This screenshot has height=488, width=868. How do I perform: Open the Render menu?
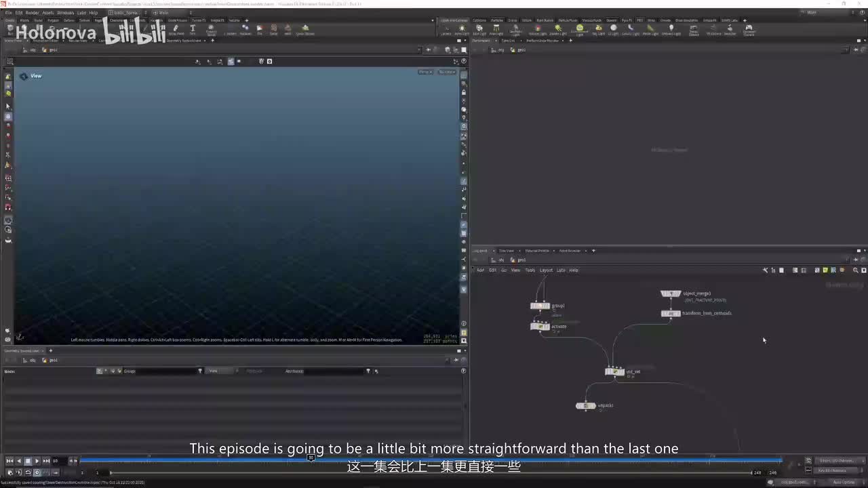pyautogui.click(x=32, y=12)
